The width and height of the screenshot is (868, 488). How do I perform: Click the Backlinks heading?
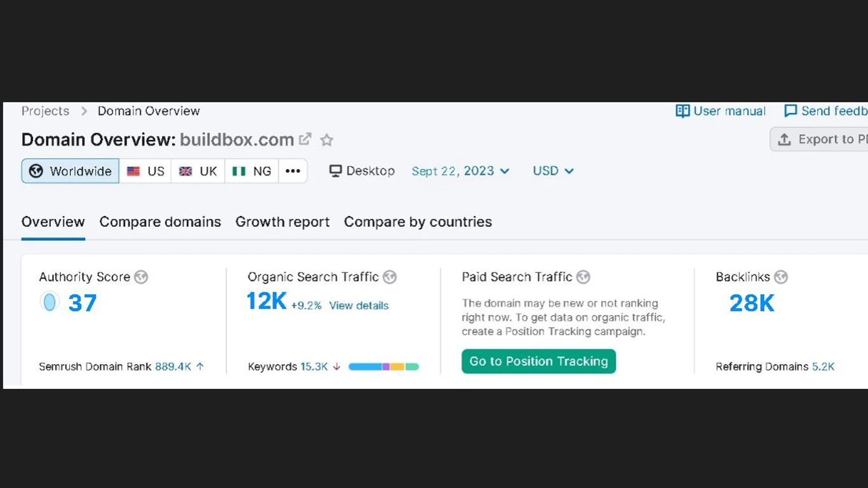coord(743,277)
